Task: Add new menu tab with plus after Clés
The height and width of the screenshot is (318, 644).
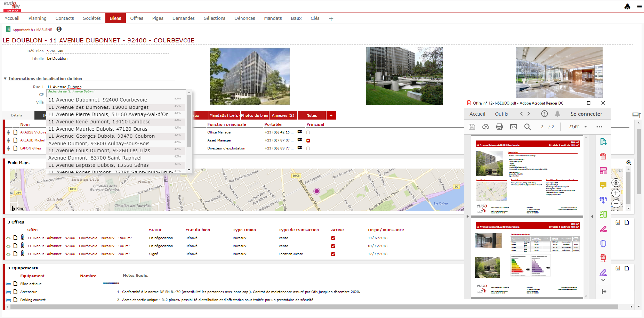Action: point(331,19)
